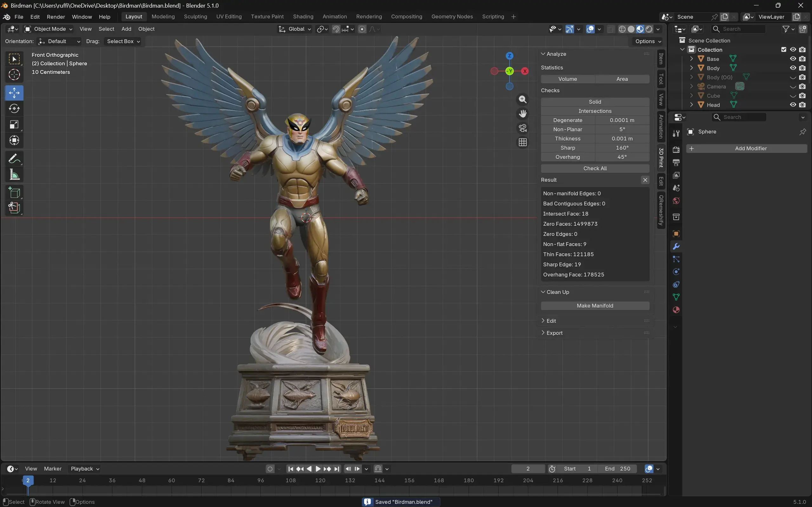Run the Check All button
This screenshot has height=507, width=812.
point(595,168)
